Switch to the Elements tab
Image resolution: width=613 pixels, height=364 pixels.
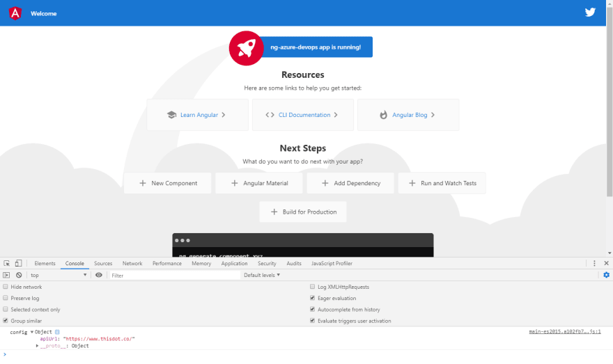click(x=45, y=263)
